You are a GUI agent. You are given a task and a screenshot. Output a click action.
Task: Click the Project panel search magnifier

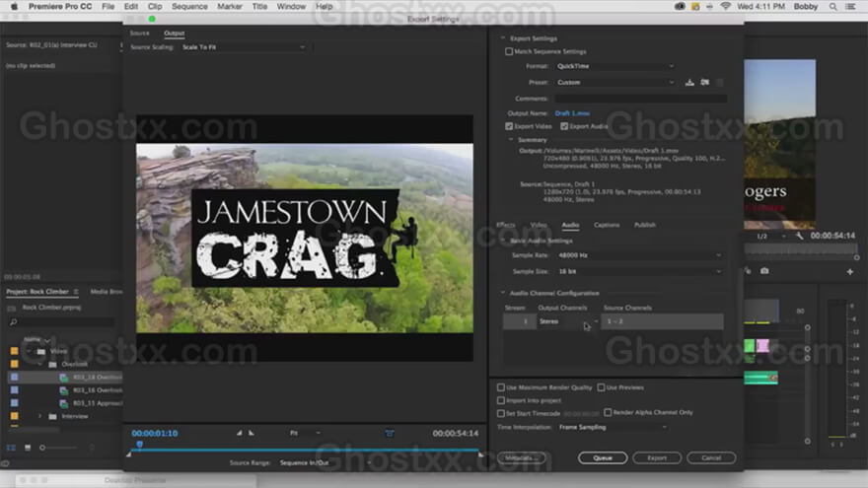(x=13, y=322)
